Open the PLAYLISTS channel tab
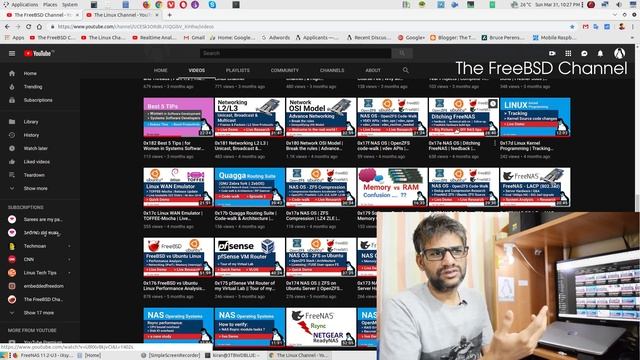The width and height of the screenshot is (640, 360). pos(238,70)
